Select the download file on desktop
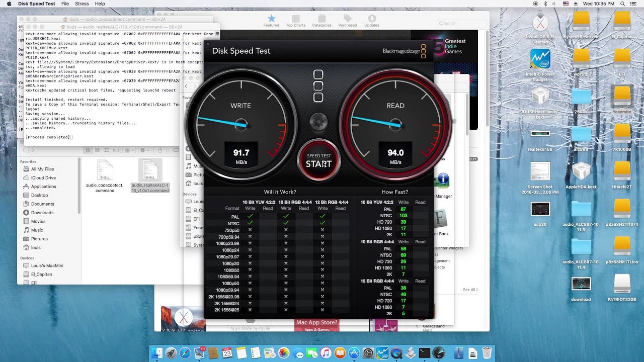The height and width of the screenshot is (362, 644). click(x=581, y=288)
